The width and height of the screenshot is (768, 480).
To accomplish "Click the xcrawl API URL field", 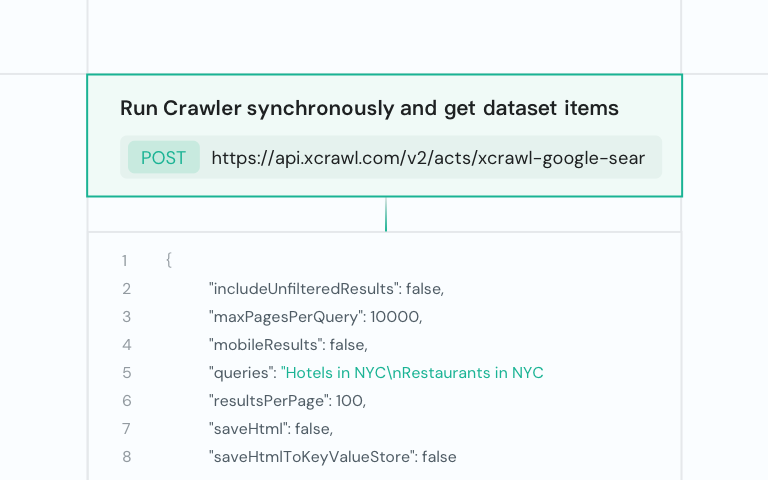I will coord(428,158).
